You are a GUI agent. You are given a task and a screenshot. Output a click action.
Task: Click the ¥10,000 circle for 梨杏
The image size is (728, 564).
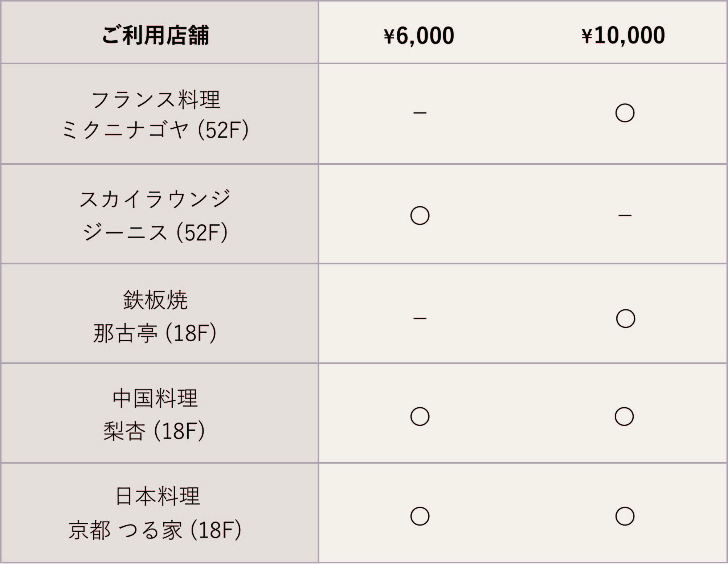(x=624, y=416)
